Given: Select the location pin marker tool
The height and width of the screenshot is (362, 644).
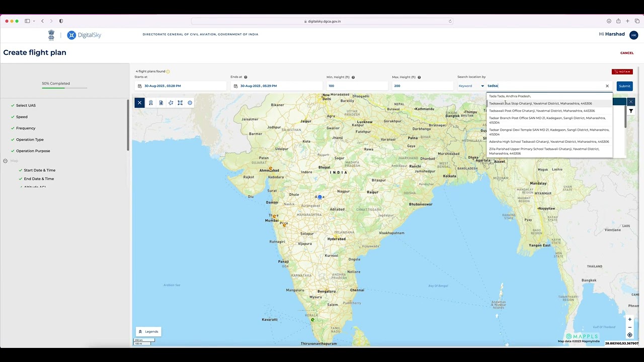Looking at the screenshot, I should [150, 103].
